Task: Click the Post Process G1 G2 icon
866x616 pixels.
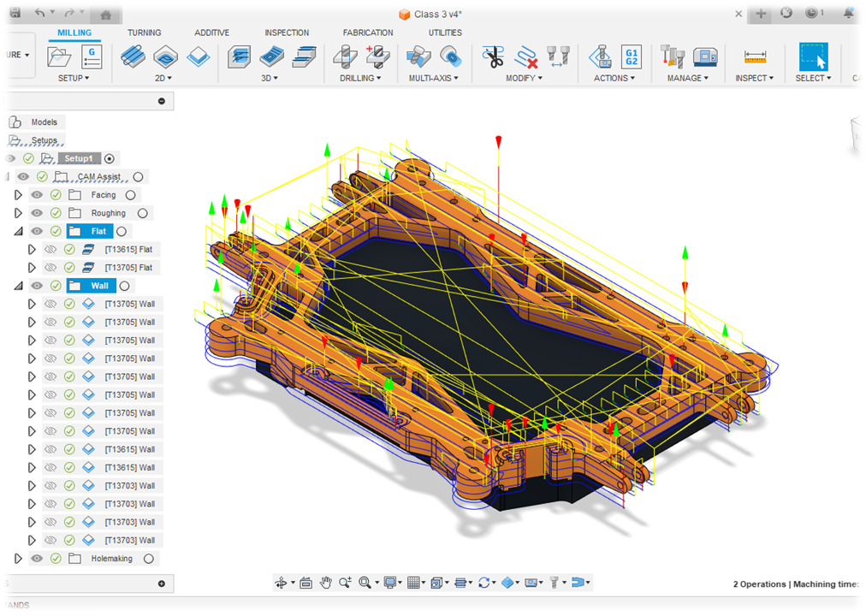Action: pyautogui.click(x=631, y=56)
